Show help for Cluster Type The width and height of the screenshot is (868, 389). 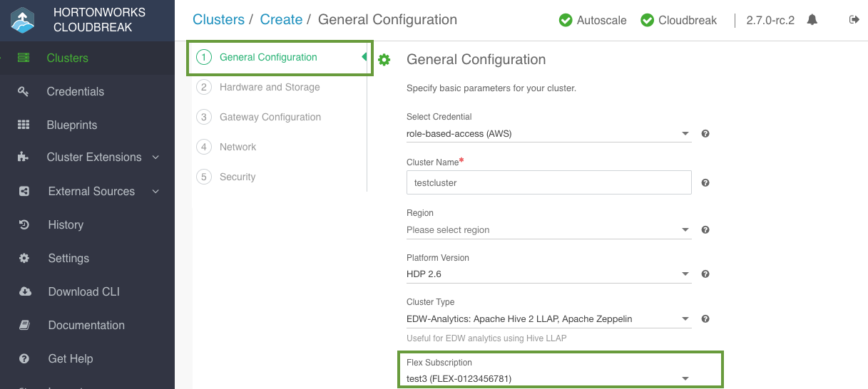[x=705, y=318]
